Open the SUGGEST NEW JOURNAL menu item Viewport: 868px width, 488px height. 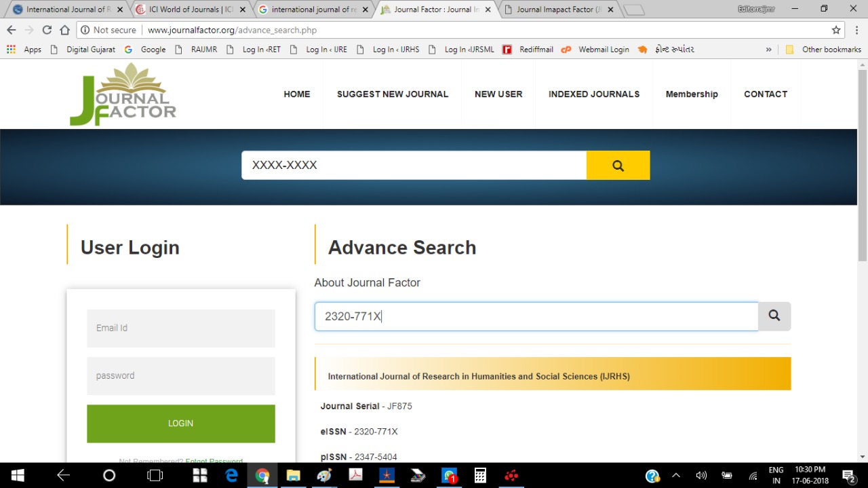tap(393, 94)
